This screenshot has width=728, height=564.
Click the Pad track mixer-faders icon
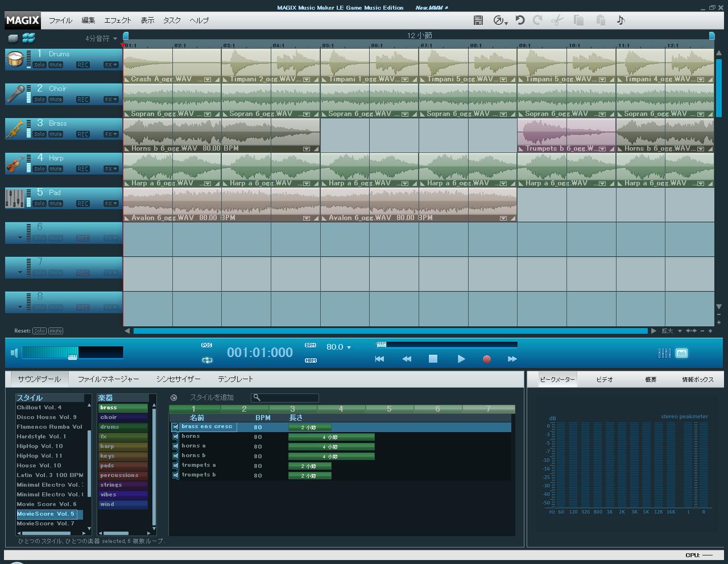click(x=15, y=198)
